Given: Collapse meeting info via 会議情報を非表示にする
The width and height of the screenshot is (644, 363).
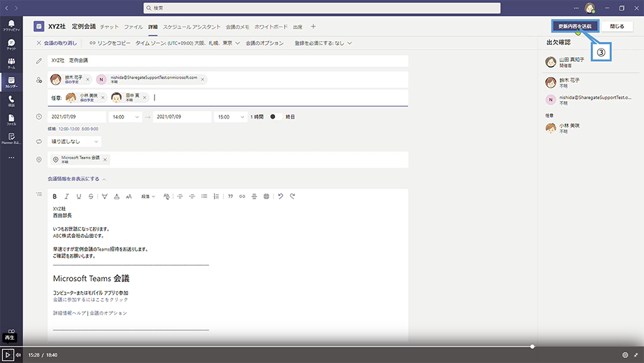Looking at the screenshot, I should click(x=76, y=179).
